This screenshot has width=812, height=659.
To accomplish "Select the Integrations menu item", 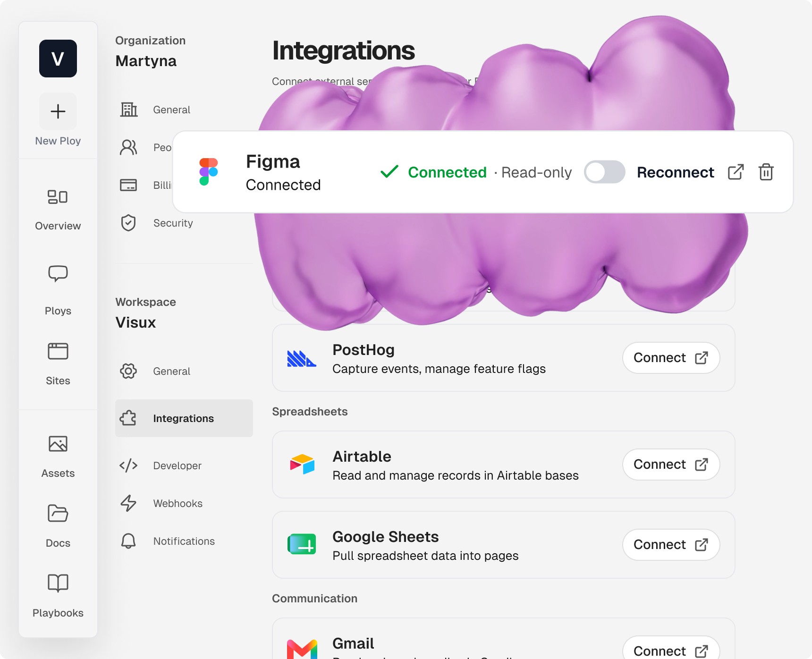I will click(184, 418).
